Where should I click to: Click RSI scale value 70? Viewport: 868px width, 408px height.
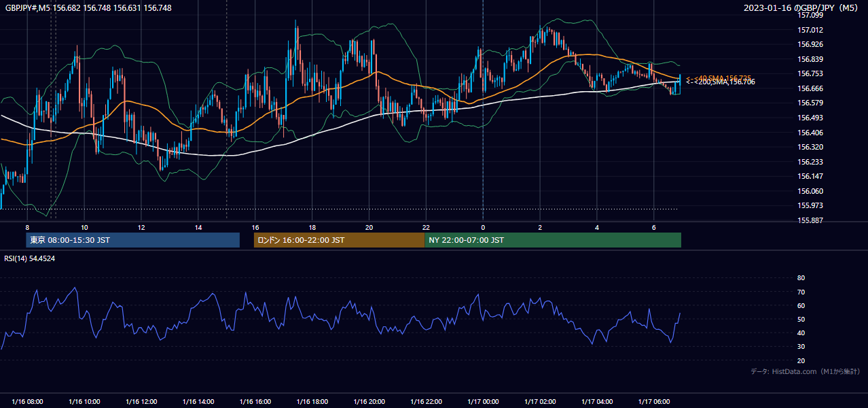coord(801,292)
